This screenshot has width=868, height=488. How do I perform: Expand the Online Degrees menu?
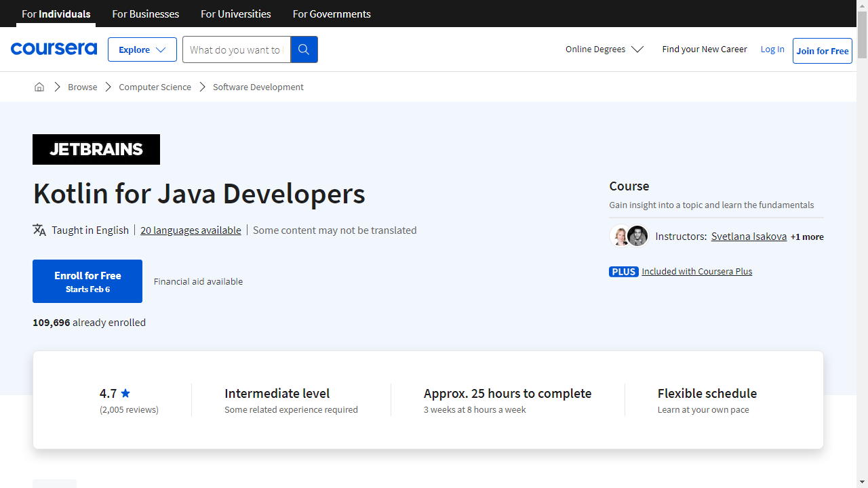604,49
